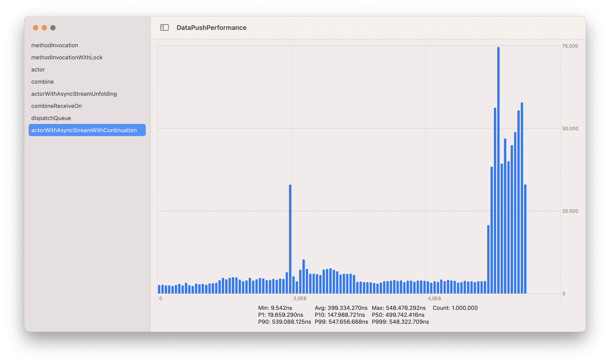
Task: Open the dispatchQueue benchmark
Action: click(x=51, y=118)
